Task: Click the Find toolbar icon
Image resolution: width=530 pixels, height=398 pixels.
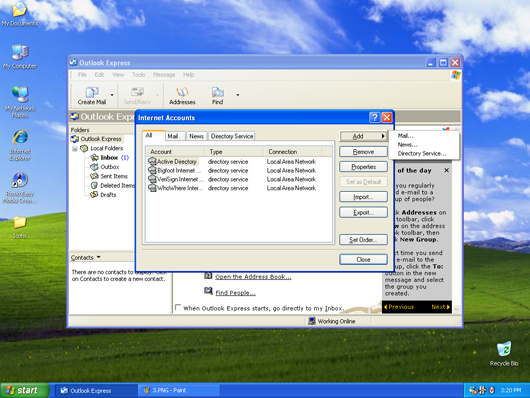Action: (x=217, y=95)
